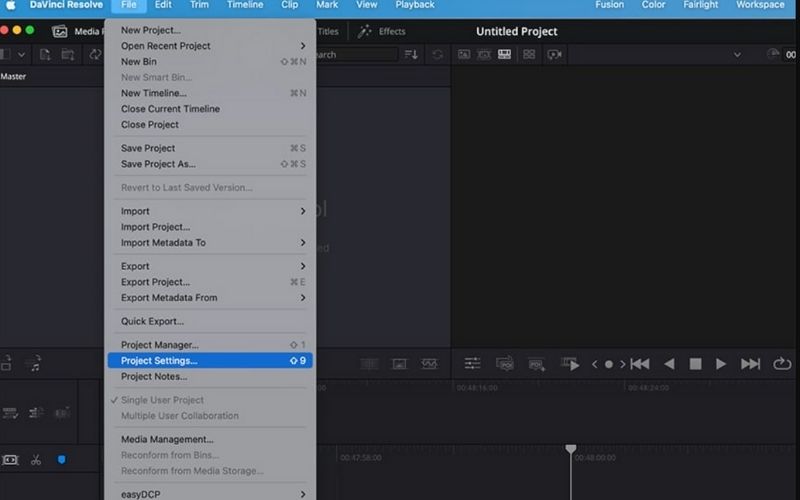The height and width of the screenshot is (500, 800).
Task: Switch to the Fusion page
Action: point(609,5)
